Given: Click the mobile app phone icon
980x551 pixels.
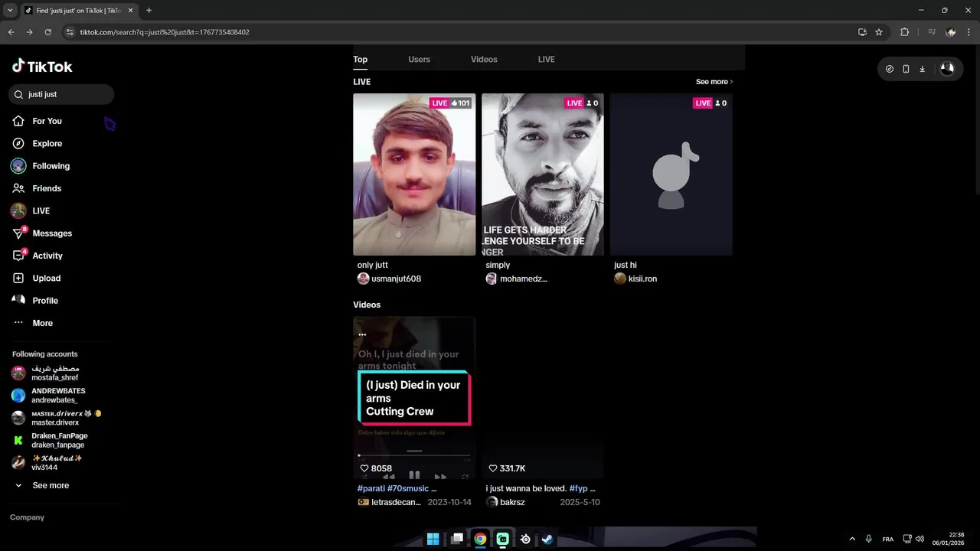Looking at the screenshot, I should click(906, 69).
